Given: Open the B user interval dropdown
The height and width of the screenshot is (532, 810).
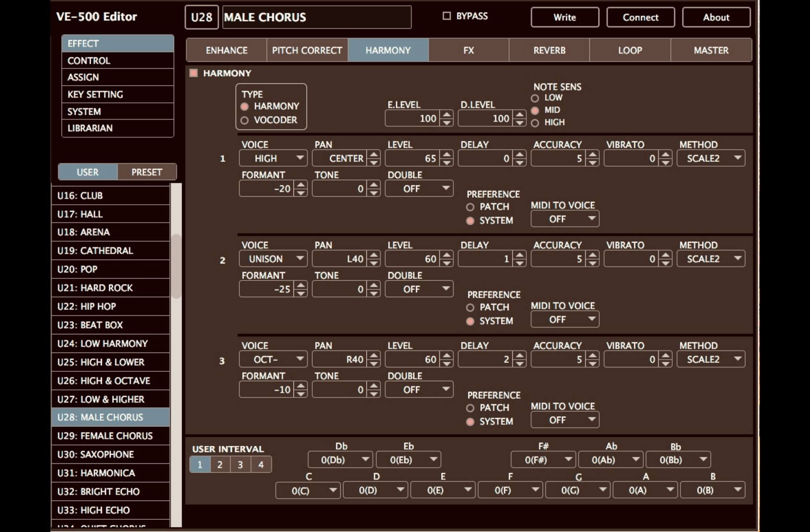Looking at the screenshot, I should [x=713, y=490].
